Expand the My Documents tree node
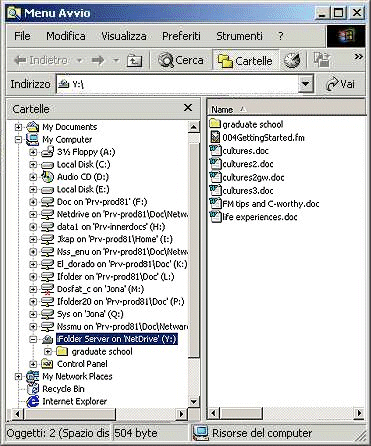This screenshot has height=446, width=371. (x=18, y=127)
